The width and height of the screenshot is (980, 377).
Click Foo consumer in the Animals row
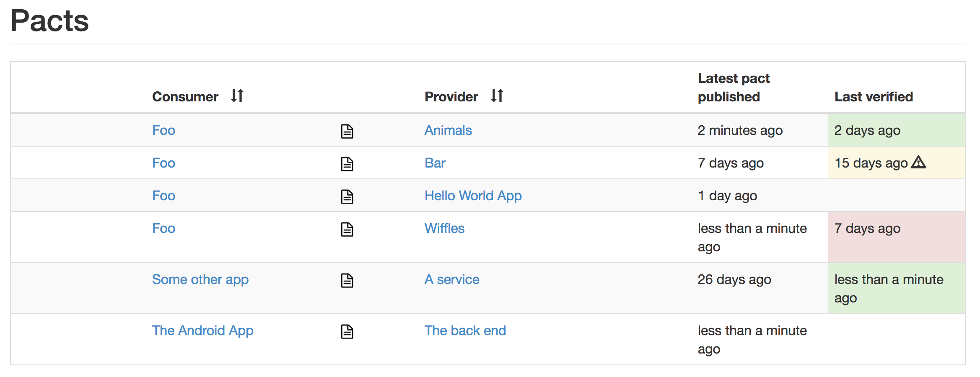[163, 130]
